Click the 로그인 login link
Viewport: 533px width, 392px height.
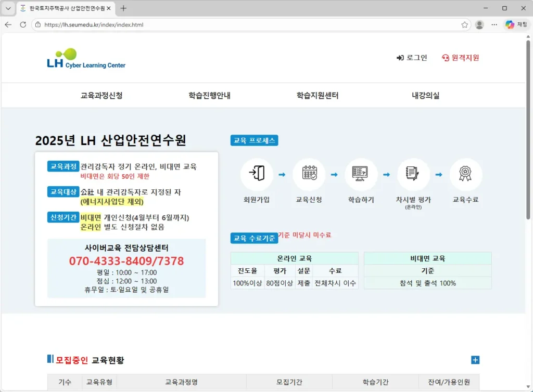(412, 58)
